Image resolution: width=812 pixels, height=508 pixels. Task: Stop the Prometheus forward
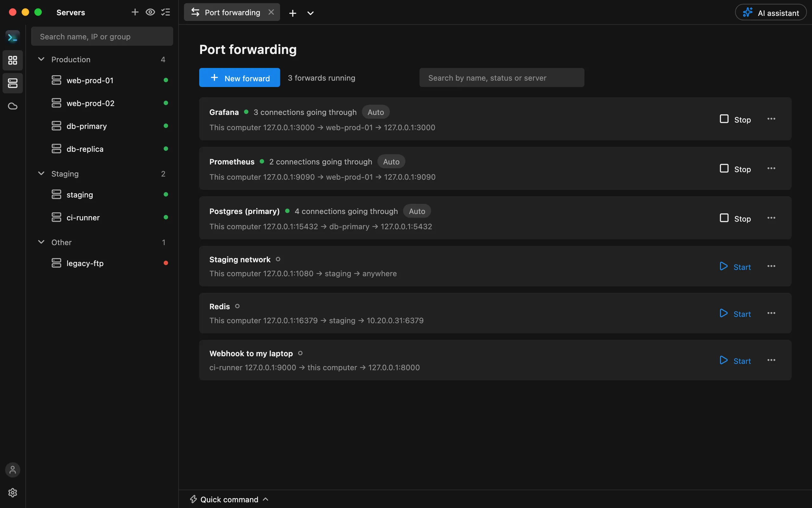735,169
